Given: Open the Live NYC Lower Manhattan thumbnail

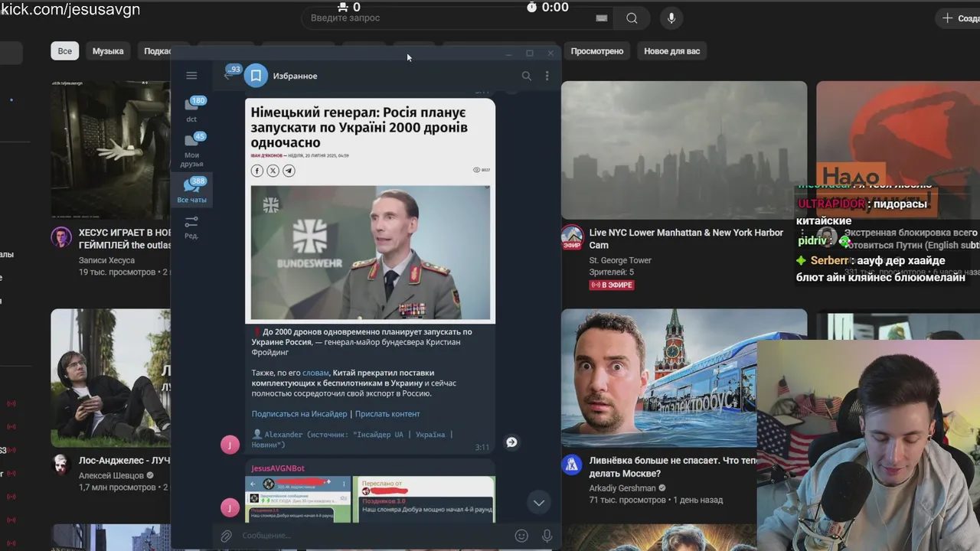Looking at the screenshot, I should tap(684, 150).
